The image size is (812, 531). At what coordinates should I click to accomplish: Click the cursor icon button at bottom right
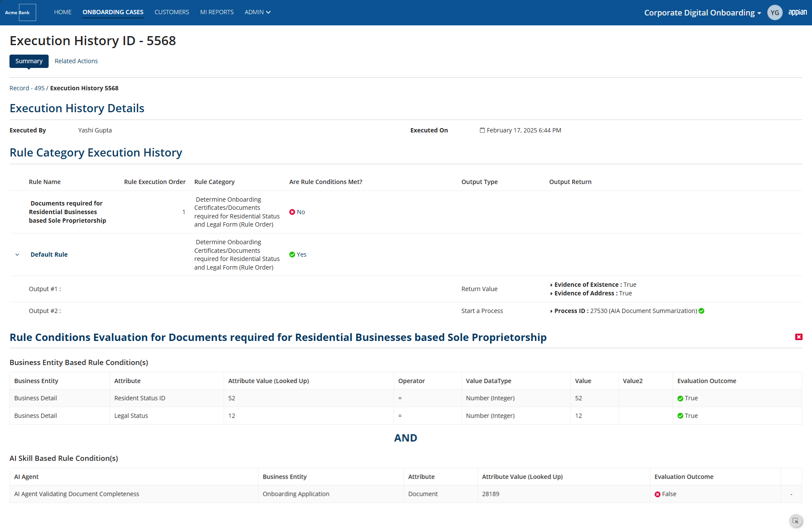coord(796,521)
